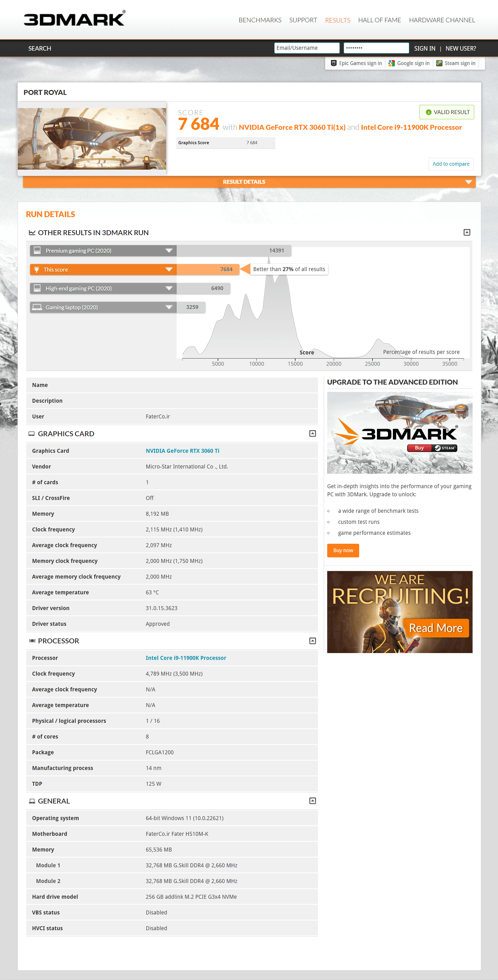Click the New User? link
This screenshot has height=980, width=498.
(460, 48)
